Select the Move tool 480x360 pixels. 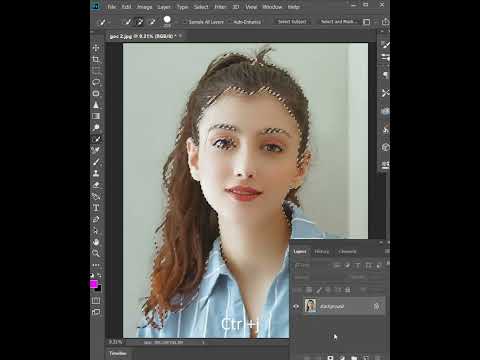point(96,48)
